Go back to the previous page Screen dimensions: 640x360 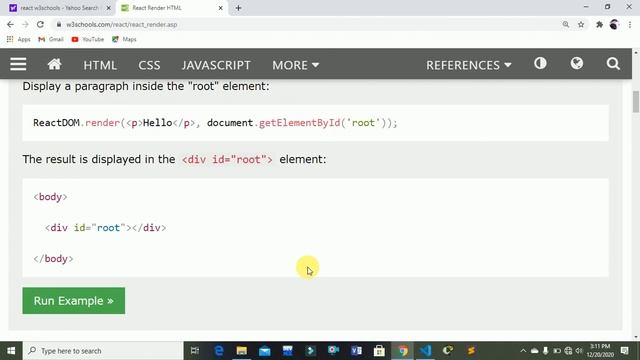pyautogui.click(x=10, y=24)
